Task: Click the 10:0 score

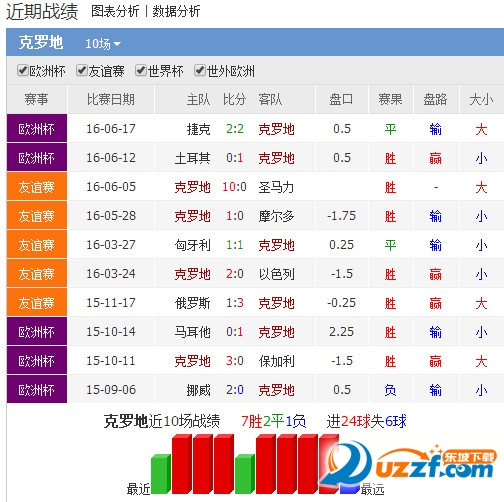Action: pos(234,187)
